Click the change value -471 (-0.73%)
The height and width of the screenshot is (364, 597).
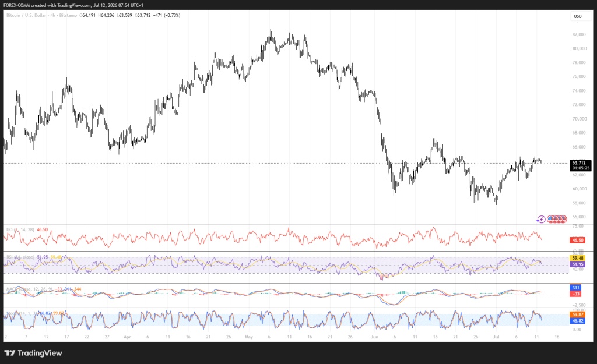tap(167, 15)
